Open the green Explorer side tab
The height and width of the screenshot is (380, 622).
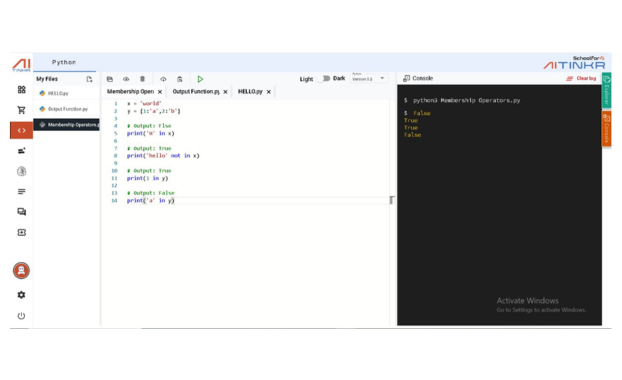click(x=606, y=90)
